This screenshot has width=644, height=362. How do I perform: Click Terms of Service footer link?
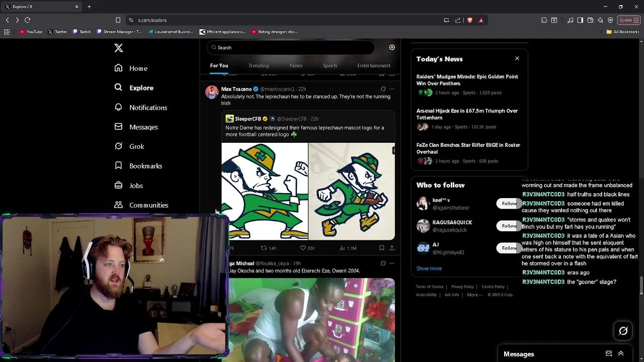[430, 287]
